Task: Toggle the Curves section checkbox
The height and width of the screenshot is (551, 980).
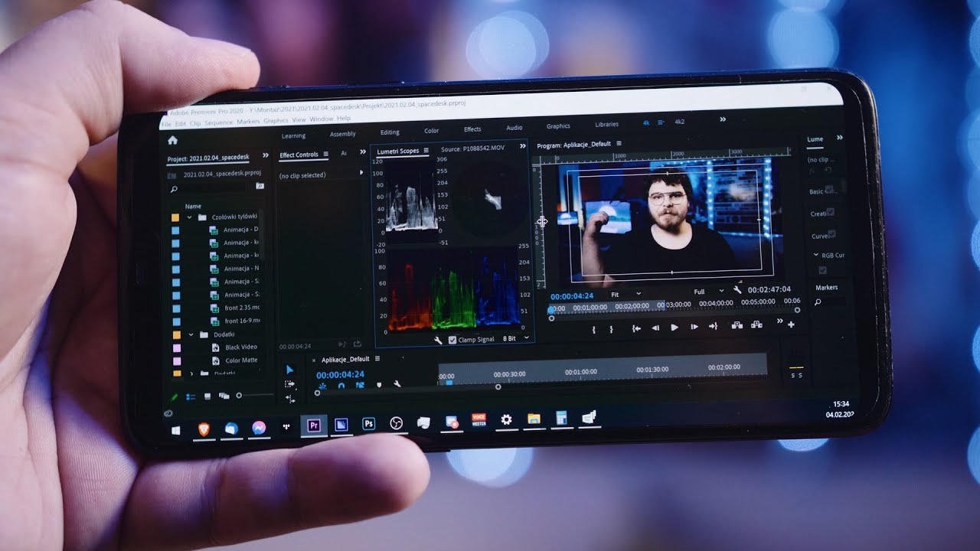Action: click(x=831, y=234)
